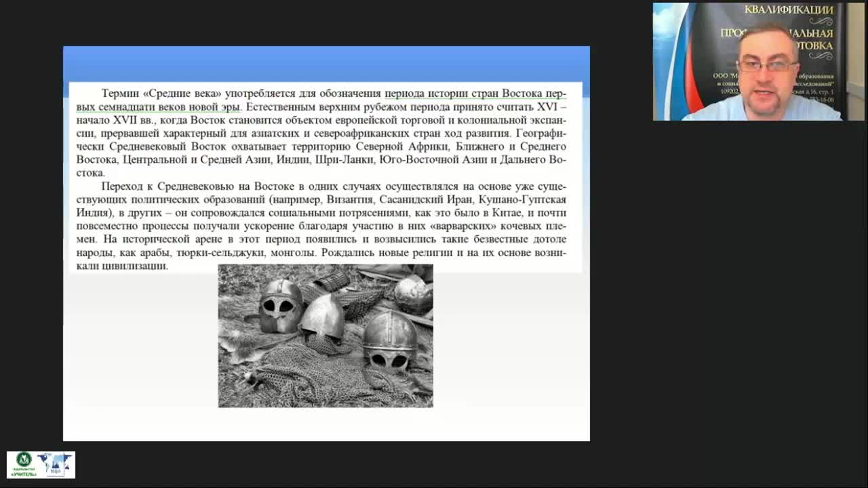Click the blue header band of slide

(x=326, y=64)
